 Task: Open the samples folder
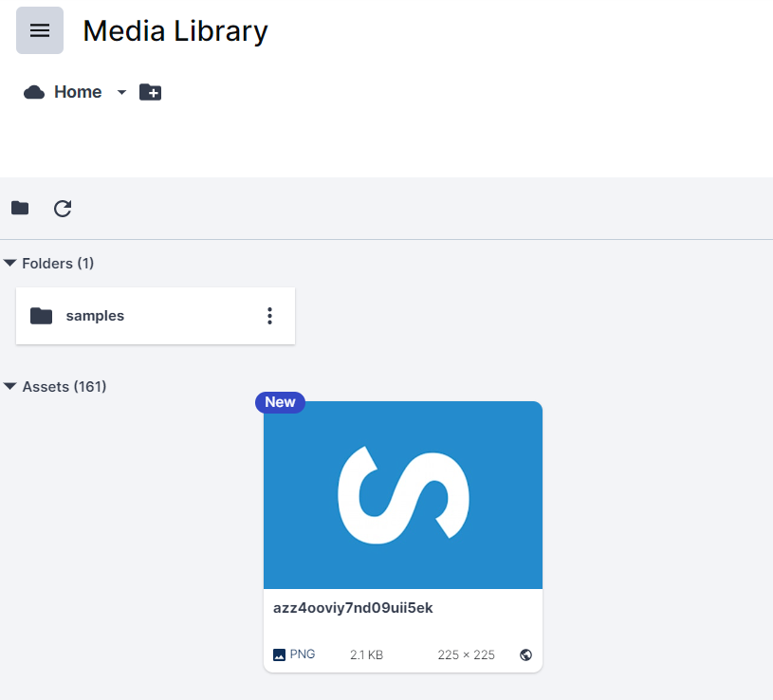pos(156,316)
